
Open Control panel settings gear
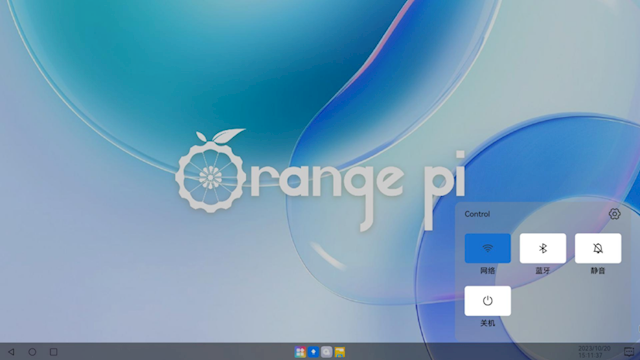point(614,214)
